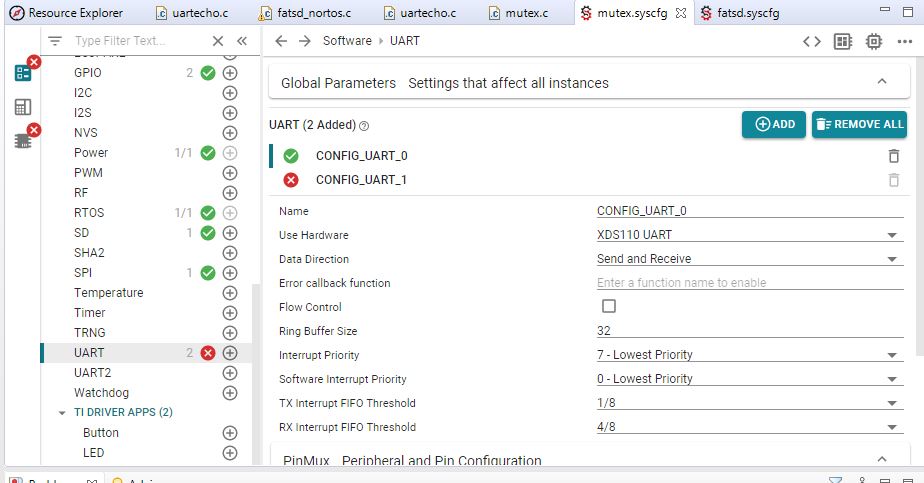
Task: Add a Timer instance with plus icon
Action: point(230,313)
